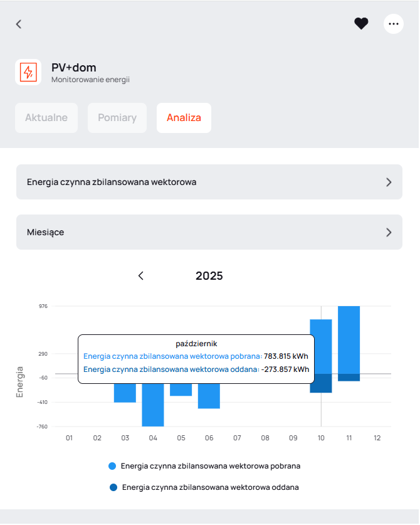Mark PV+dom as favorite with heart icon
The width and height of the screenshot is (420, 525).
point(361,24)
